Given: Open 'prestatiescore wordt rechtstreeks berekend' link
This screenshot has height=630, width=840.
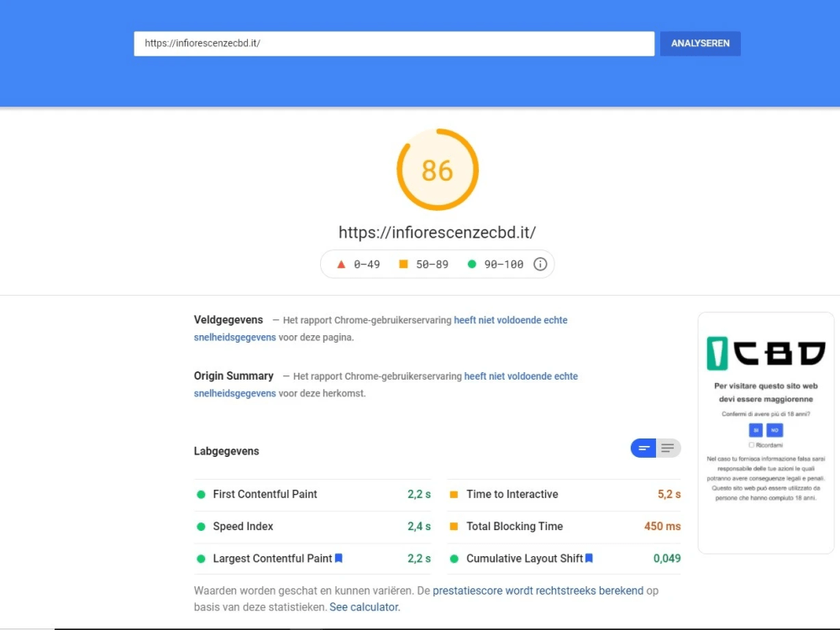Looking at the screenshot, I should coord(538,591).
